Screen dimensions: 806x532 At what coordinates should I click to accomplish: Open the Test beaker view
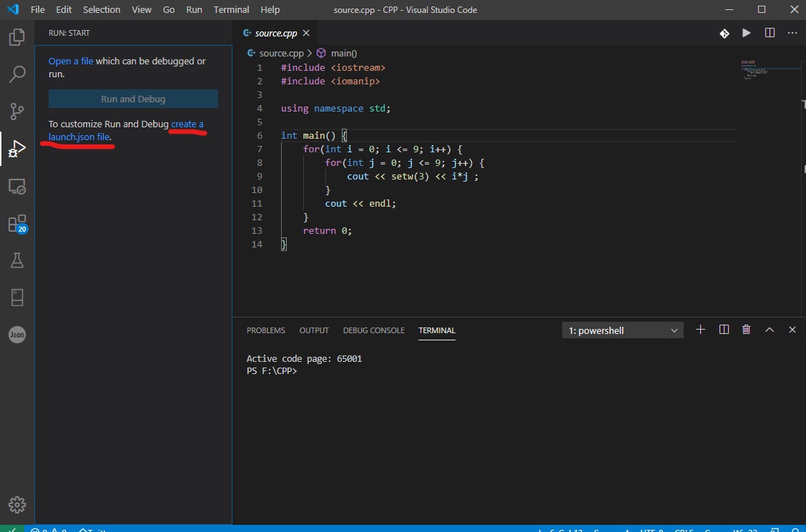click(17, 260)
